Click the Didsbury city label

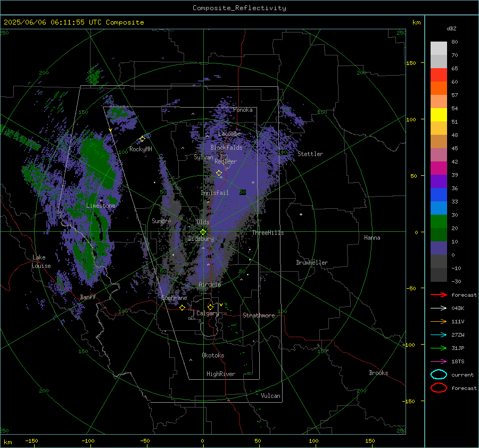pyautogui.click(x=201, y=239)
